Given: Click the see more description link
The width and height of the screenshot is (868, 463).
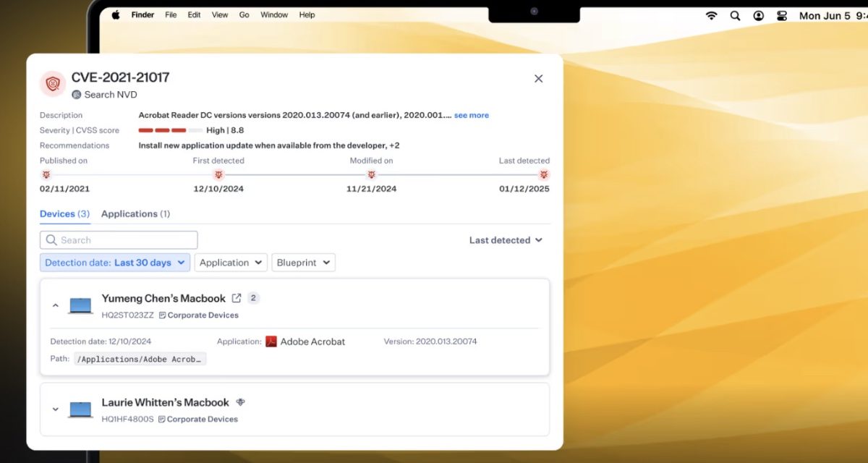Looking at the screenshot, I should [471, 115].
